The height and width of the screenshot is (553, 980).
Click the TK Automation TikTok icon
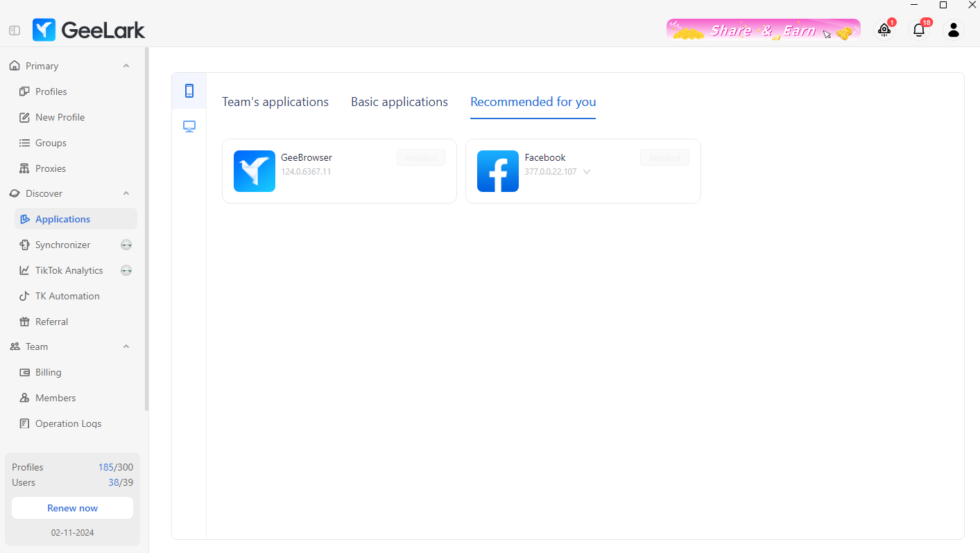pyautogui.click(x=24, y=296)
